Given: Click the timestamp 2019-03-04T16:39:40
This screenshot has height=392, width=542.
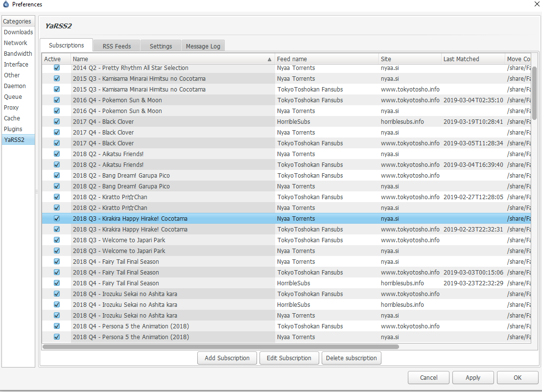Looking at the screenshot, I should click(x=473, y=165).
